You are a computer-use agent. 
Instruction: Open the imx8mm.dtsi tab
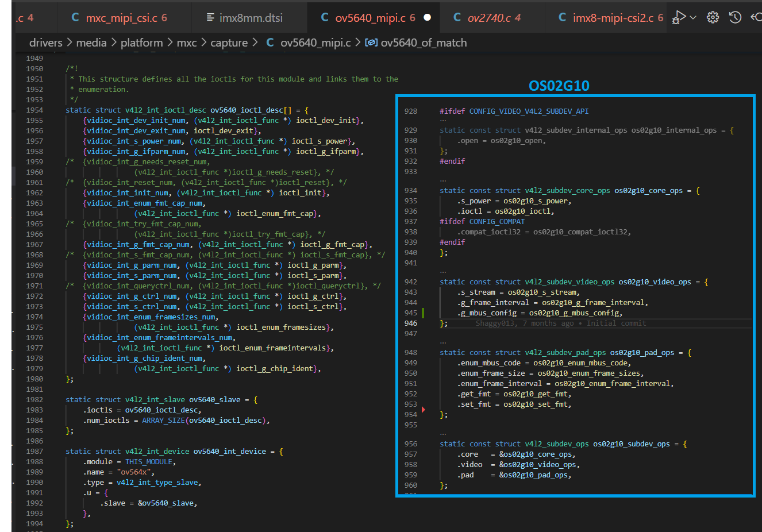click(x=251, y=18)
